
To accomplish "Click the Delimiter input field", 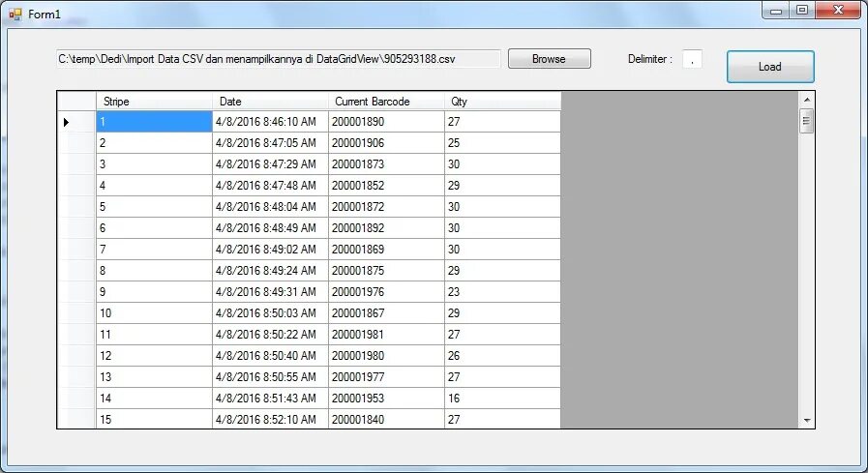I will 692,59.
